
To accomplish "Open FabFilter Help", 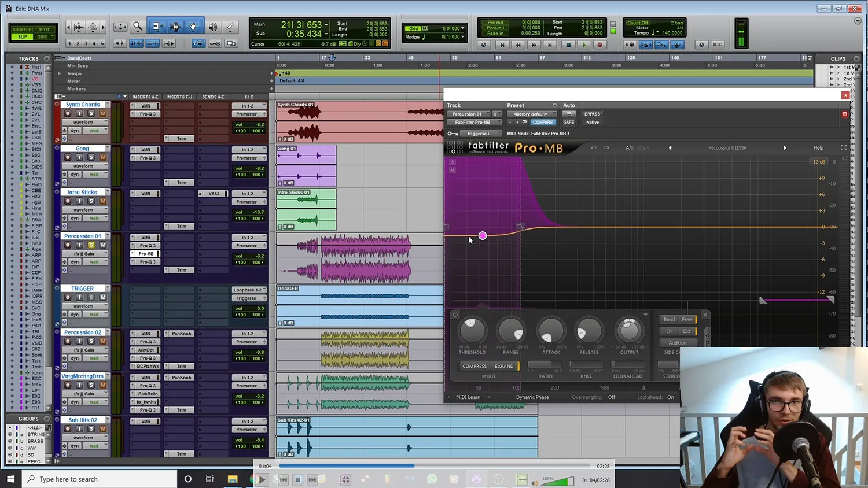I will point(818,147).
